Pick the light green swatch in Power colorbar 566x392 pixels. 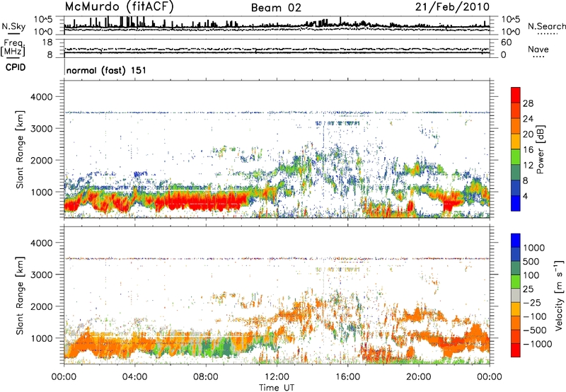point(516,156)
